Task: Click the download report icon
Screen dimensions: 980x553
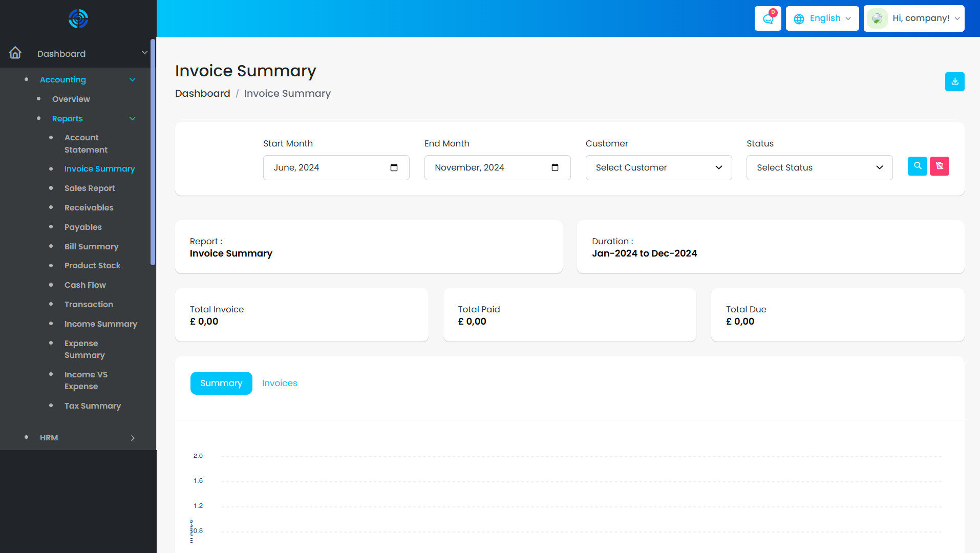Action: click(954, 82)
